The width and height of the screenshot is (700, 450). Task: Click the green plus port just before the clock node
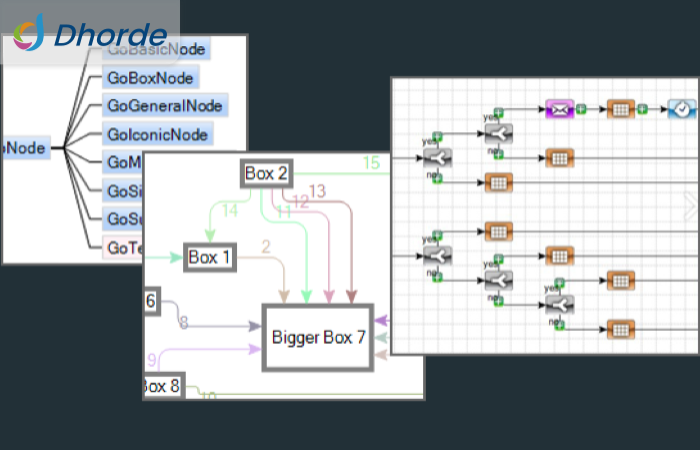pos(642,109)
